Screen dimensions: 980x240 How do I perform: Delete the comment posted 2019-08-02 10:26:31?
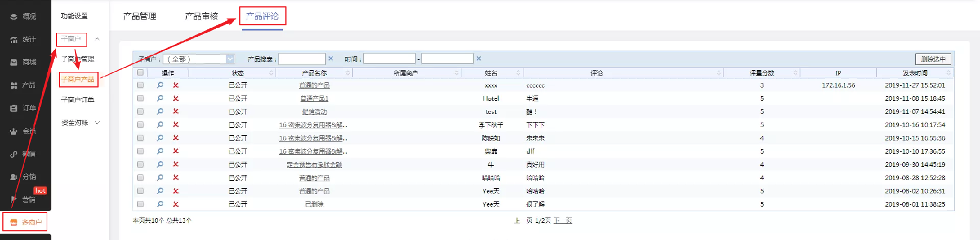click(176, 191)
